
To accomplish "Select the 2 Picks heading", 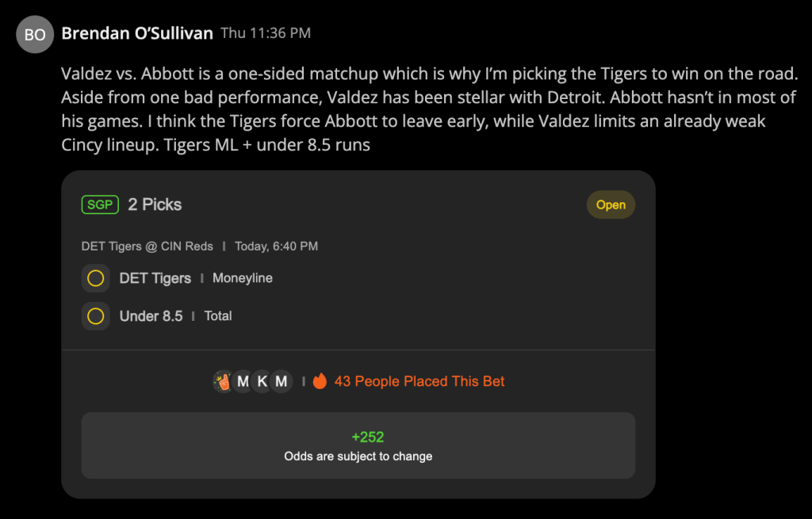I will [x=155, y=204].
